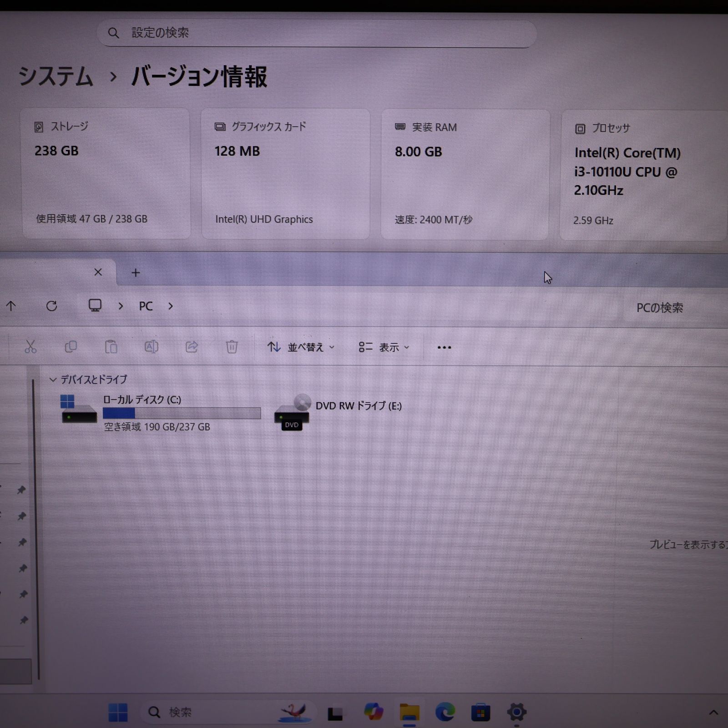Click the Delete trash icon
The height and width of the screenshot is (728, 728).
(x=232, y=347)
